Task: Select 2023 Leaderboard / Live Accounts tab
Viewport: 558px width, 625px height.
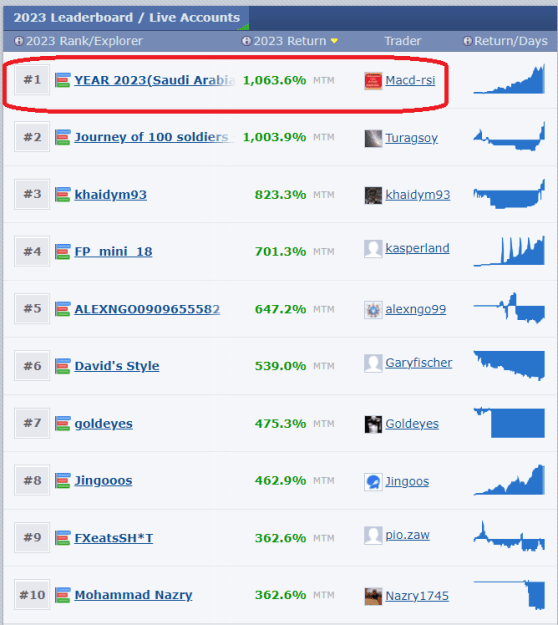Action: point(126,18)
